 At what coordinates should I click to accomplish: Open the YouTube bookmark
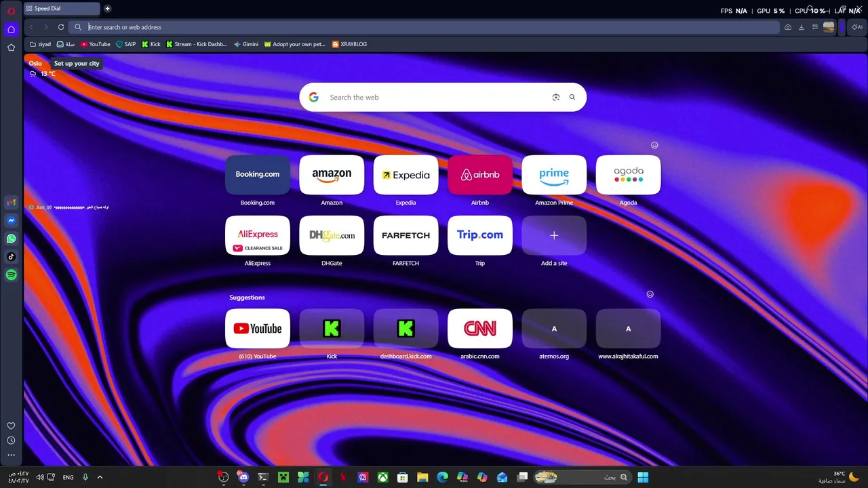coord(95,44)
